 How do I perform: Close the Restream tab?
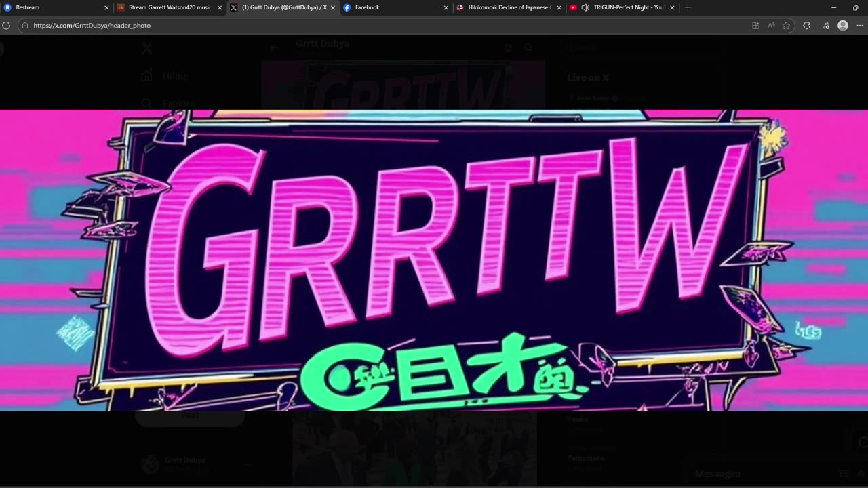(x=106, y=7)
